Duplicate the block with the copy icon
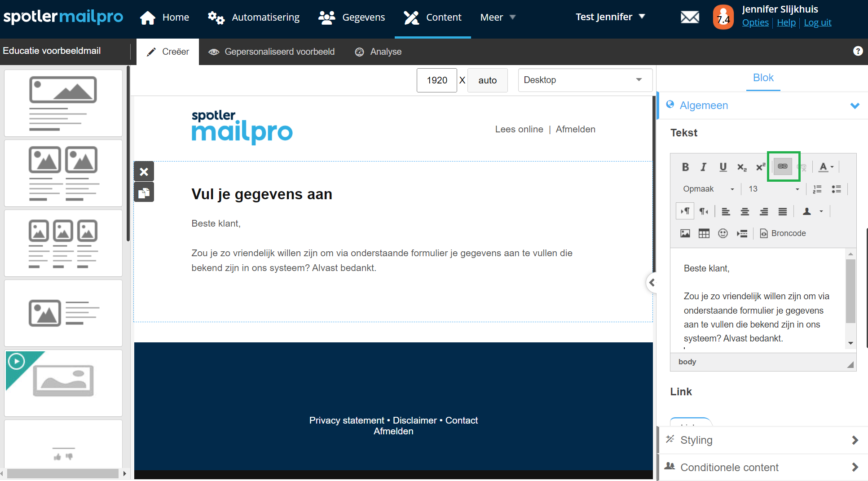This screenshot has width=868, height=481. tap(144, 192)
